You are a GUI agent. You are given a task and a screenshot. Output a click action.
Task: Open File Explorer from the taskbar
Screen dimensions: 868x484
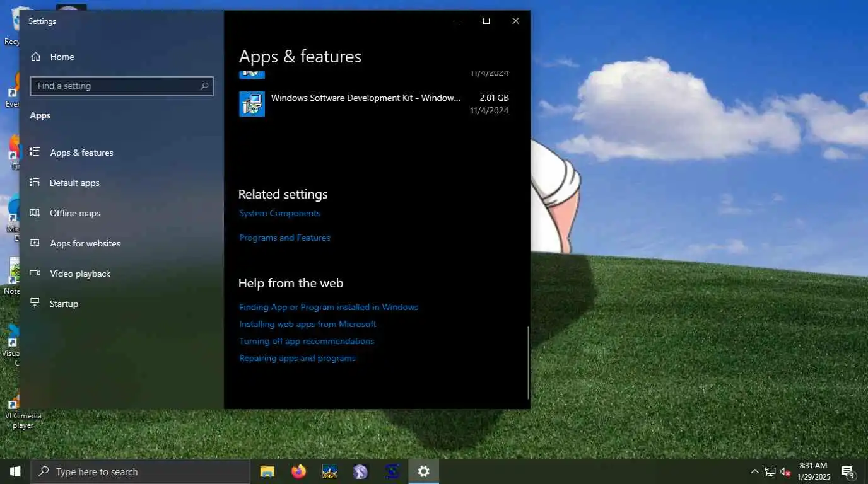(x=267, y=471)
